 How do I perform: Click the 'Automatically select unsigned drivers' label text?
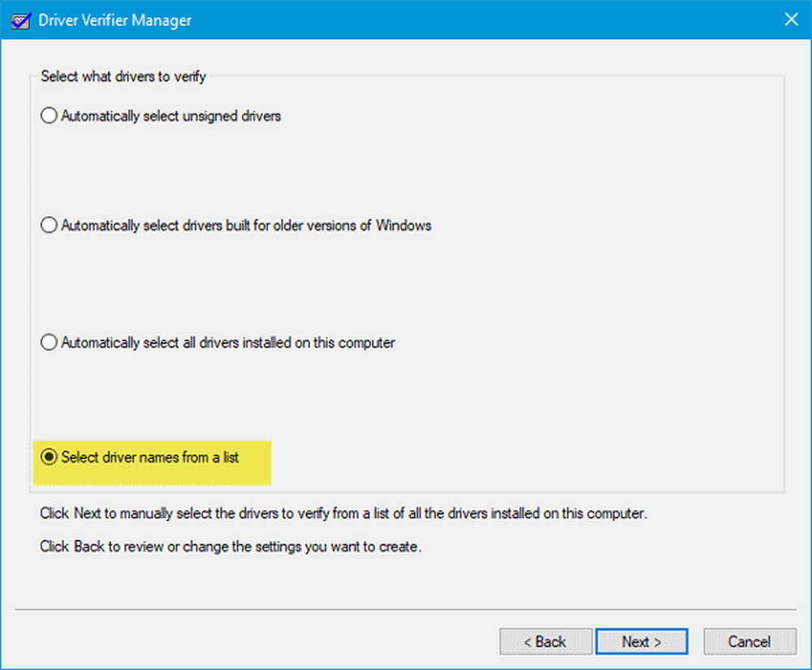coord(171,116)
